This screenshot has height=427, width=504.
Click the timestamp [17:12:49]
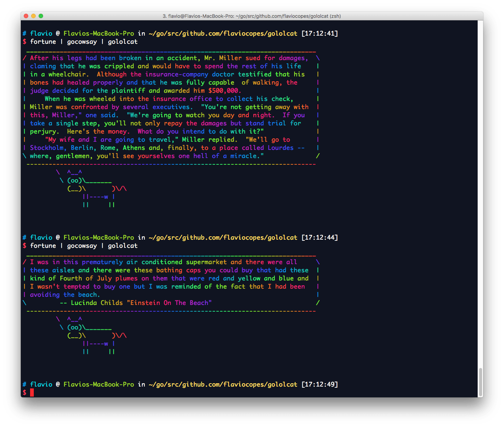point(319,384)
